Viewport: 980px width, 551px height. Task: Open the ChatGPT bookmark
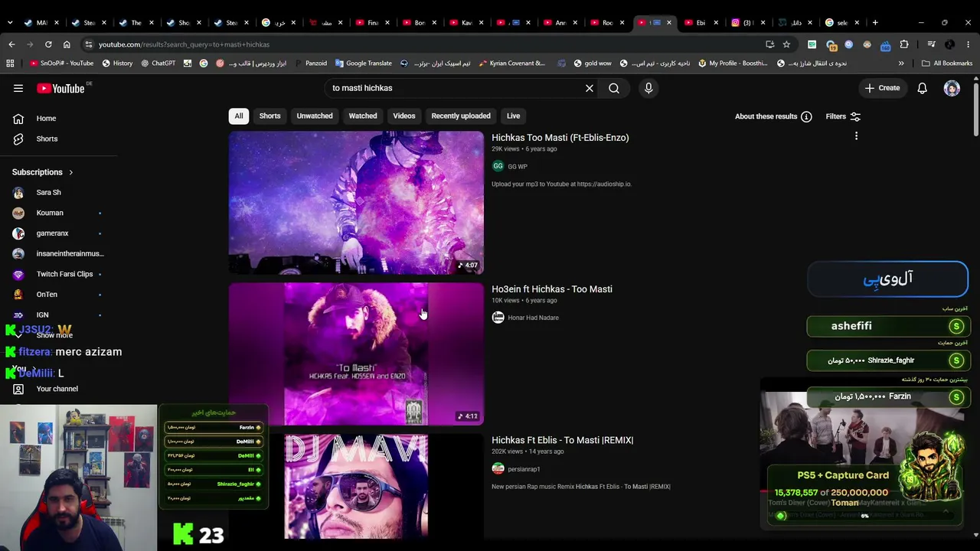click(158, 64)
